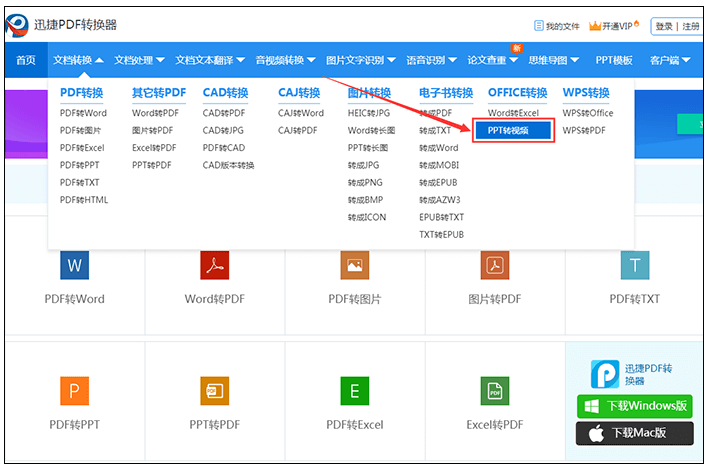Screen dimensions: 724x468
Task: Select PDF转Excel in PDF转换 column
Action: (82, 148)
